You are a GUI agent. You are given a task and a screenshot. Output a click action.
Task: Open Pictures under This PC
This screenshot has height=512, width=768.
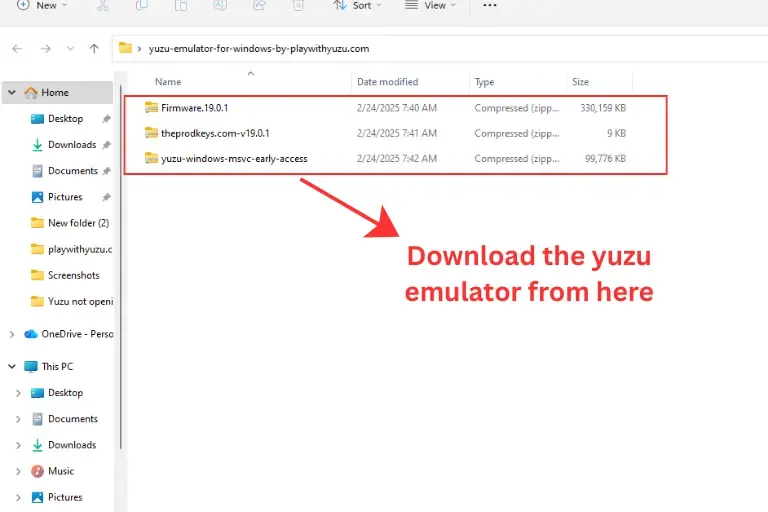point(65,497)
